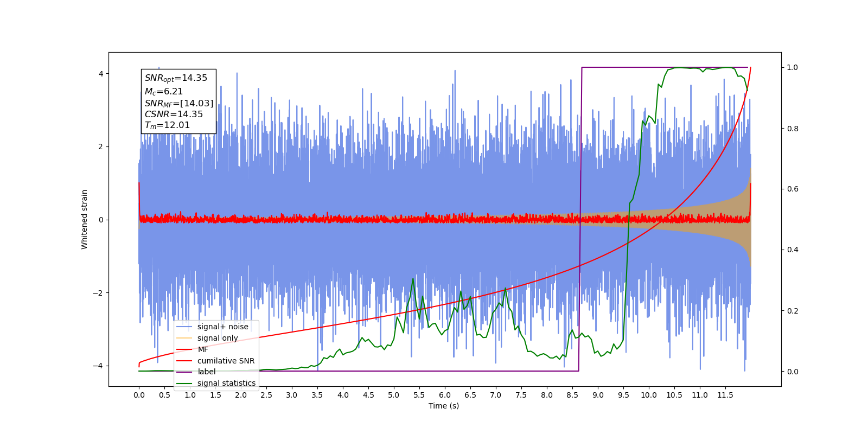Click the right y-axis tick label 0.8
Screen dimensions: 868x434
pyautogui.click(x=793, y=129)
